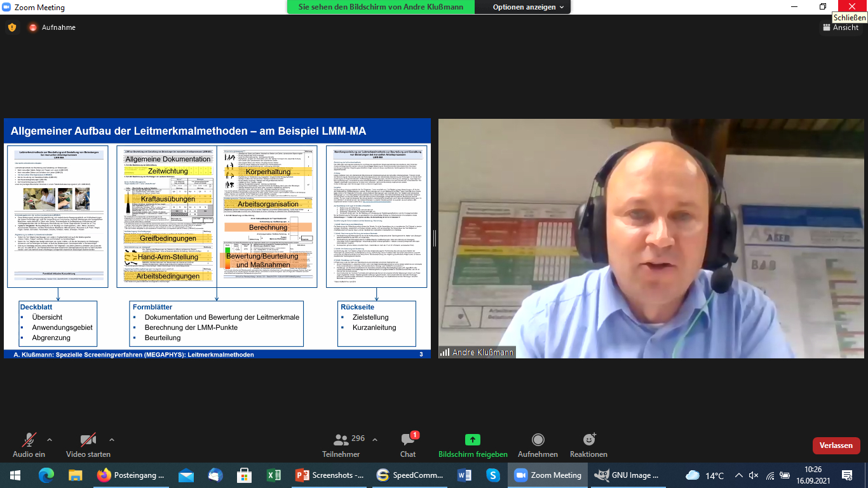The width and height of the screenshot is (868, 488).
Task: Expand audio options arrow beside Audio ein
Action: 50,439
